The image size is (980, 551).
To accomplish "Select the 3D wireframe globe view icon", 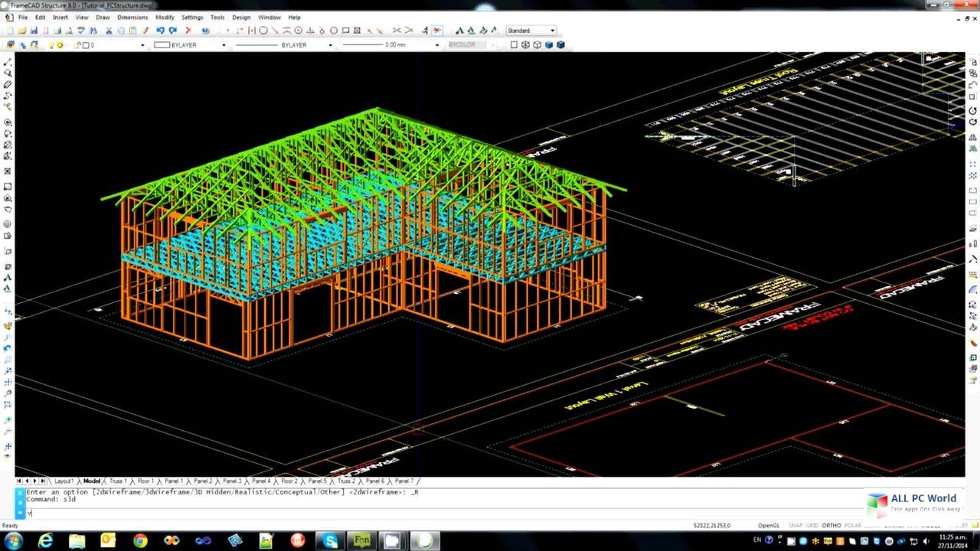I will (x=525, y=45).
